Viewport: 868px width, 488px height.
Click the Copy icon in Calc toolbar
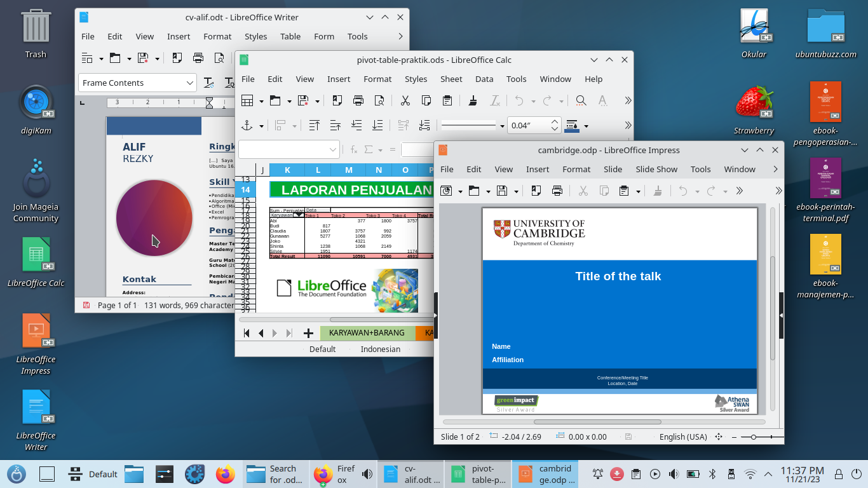tap(426, 100)
